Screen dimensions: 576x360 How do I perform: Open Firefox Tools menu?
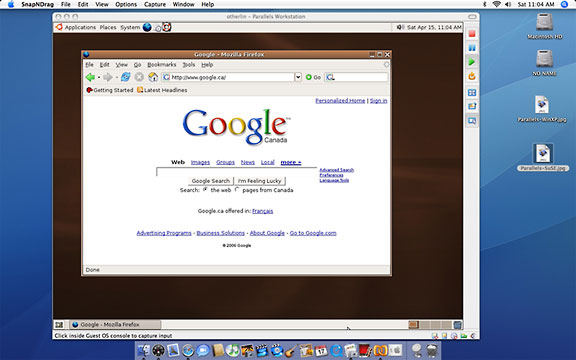pos(189,65)
